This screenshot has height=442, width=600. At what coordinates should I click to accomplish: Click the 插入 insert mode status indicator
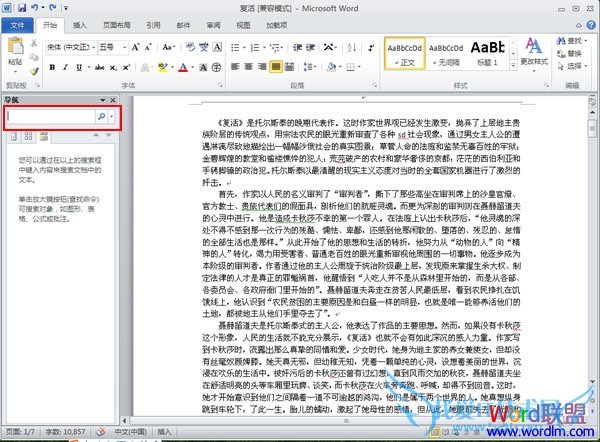click(x=164, y=432)
